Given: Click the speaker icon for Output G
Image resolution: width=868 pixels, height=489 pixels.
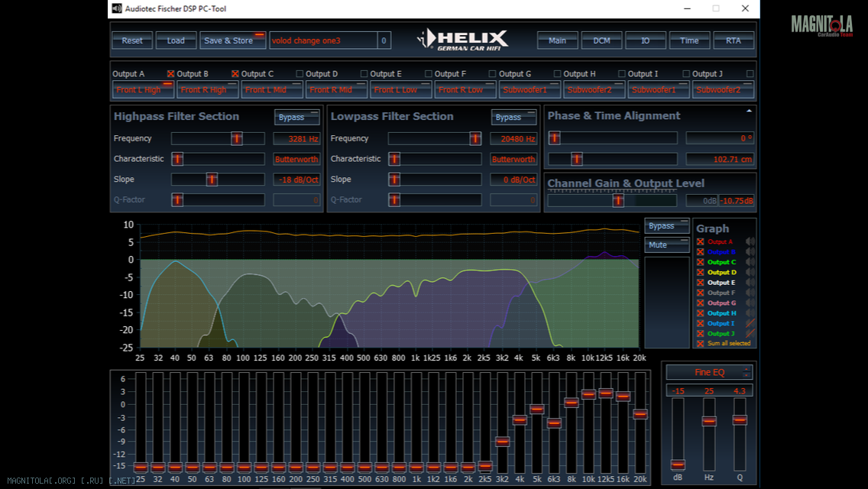Looking at the screenshot, I should point(750,303).
